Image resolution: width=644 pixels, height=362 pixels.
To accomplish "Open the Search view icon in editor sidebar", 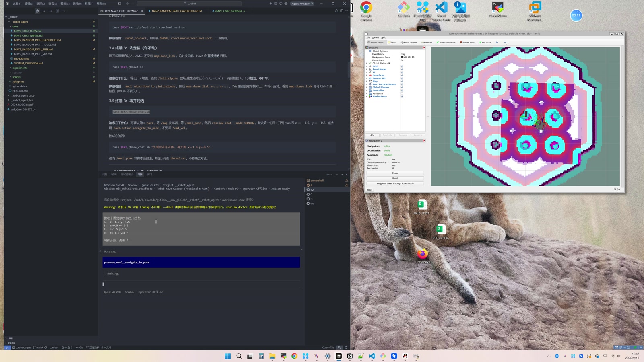I will [44, 11].
